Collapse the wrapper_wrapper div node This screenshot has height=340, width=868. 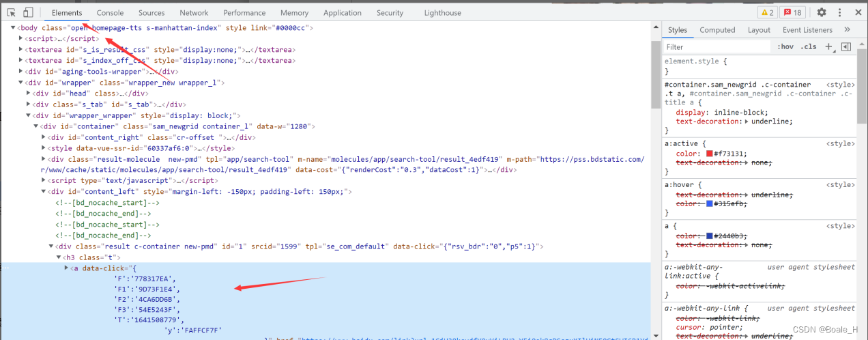29,115
